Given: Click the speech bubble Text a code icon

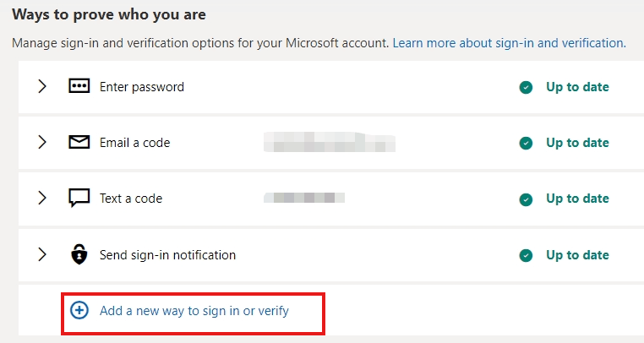Looking at the screenshot, I should point(79,199).
